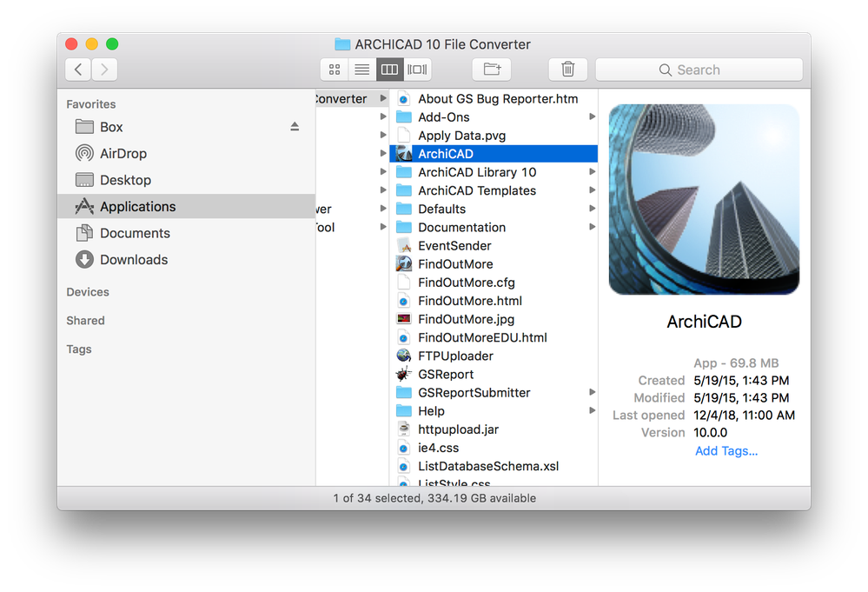Select ArchiCAD Library 10 folder
The image size is (868, 592).
[494, 172]
